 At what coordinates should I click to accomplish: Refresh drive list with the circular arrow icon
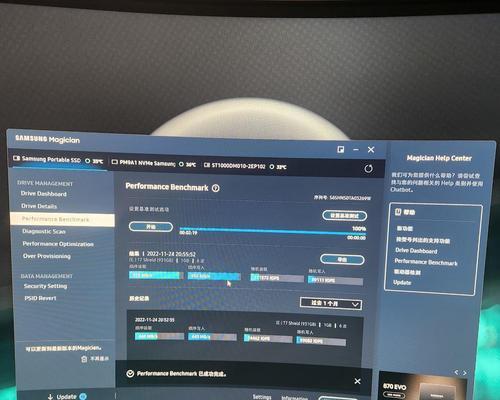point(368,169)
